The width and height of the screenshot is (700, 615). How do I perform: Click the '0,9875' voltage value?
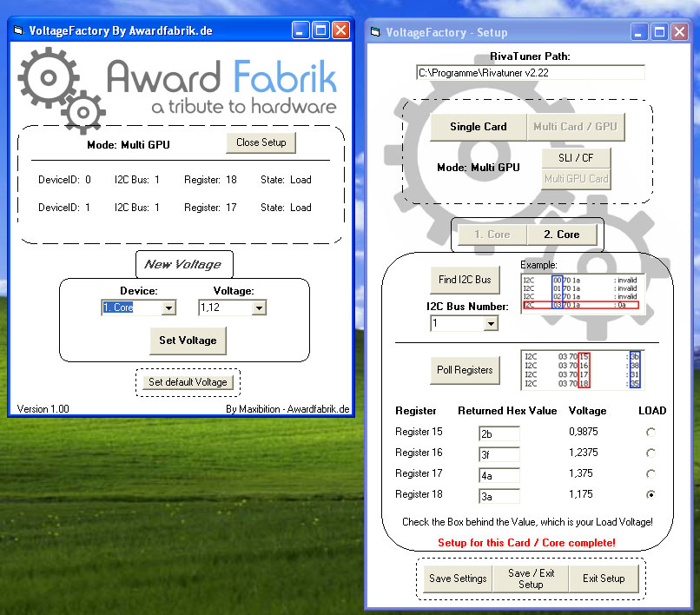pos(583,432)
